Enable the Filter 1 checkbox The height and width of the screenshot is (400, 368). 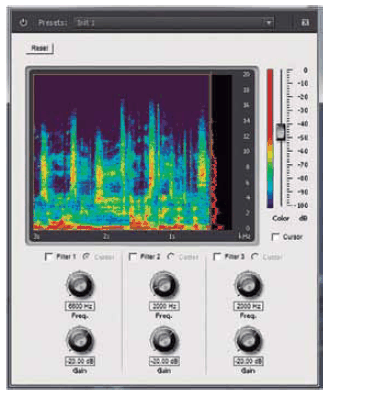(x=49, y=257)
